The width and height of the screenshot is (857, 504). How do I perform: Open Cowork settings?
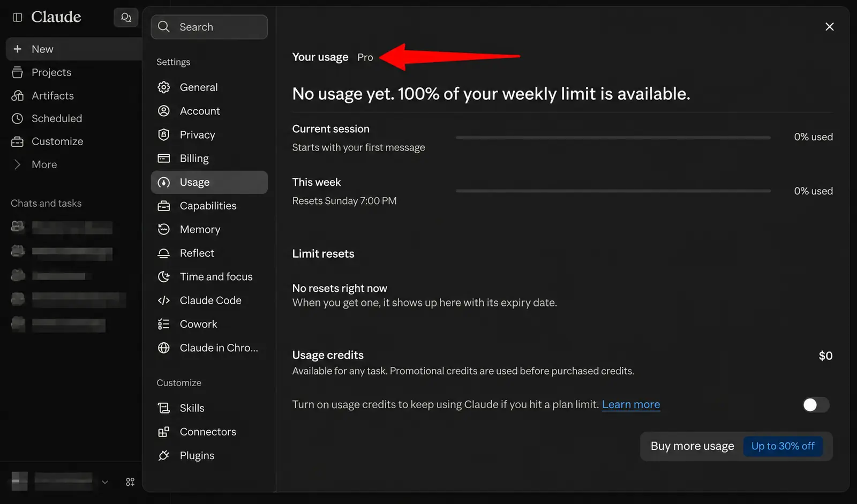209,324
